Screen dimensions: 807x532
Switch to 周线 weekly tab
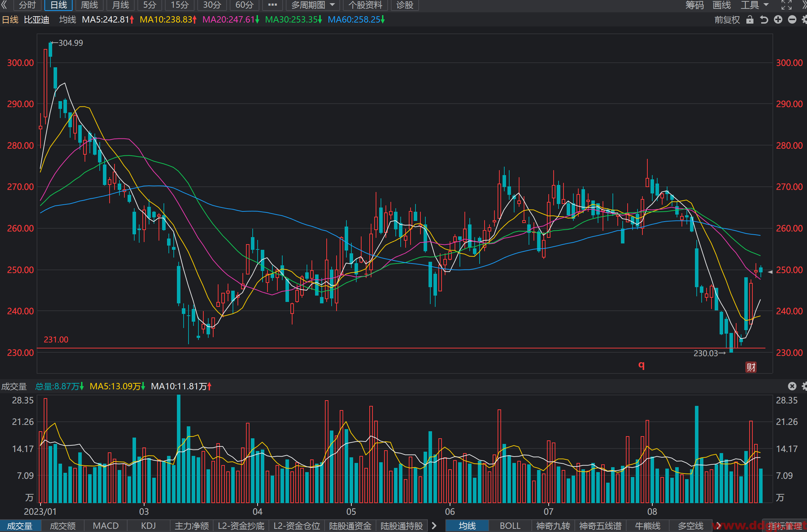pyautogui.click(x=89, y=5)
